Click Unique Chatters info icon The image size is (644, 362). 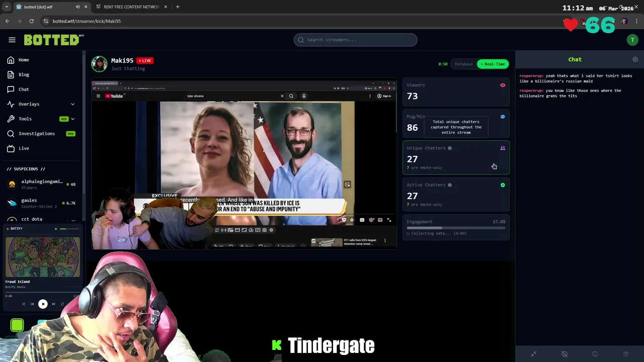point(450,148)
